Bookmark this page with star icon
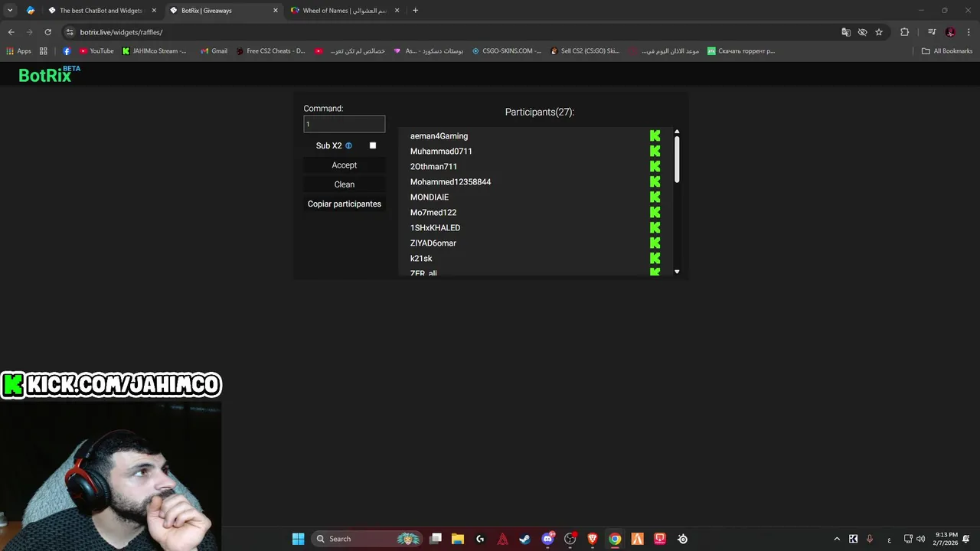The height and width of the screenshot is (551, 980). 879,32
